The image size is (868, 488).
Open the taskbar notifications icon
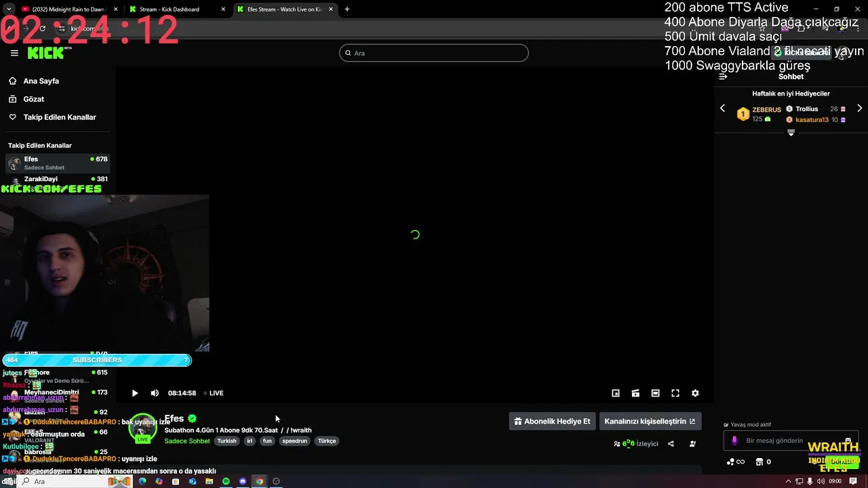pos(853,481)
